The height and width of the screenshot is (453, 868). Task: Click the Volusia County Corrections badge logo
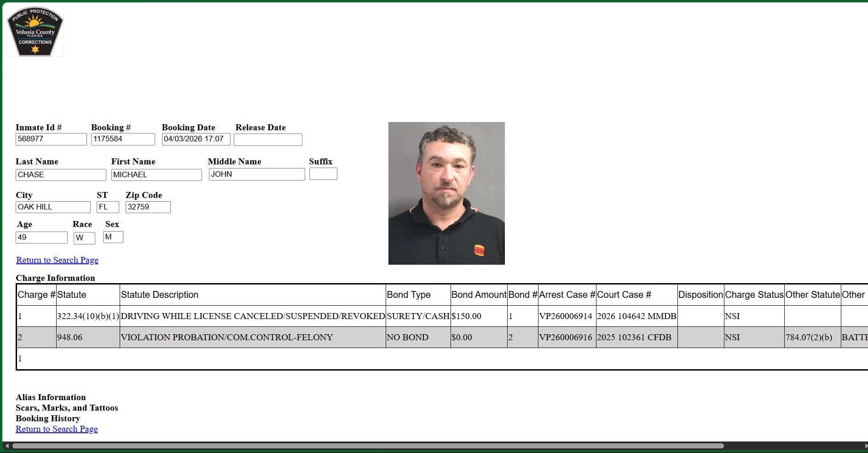[35, 31]
